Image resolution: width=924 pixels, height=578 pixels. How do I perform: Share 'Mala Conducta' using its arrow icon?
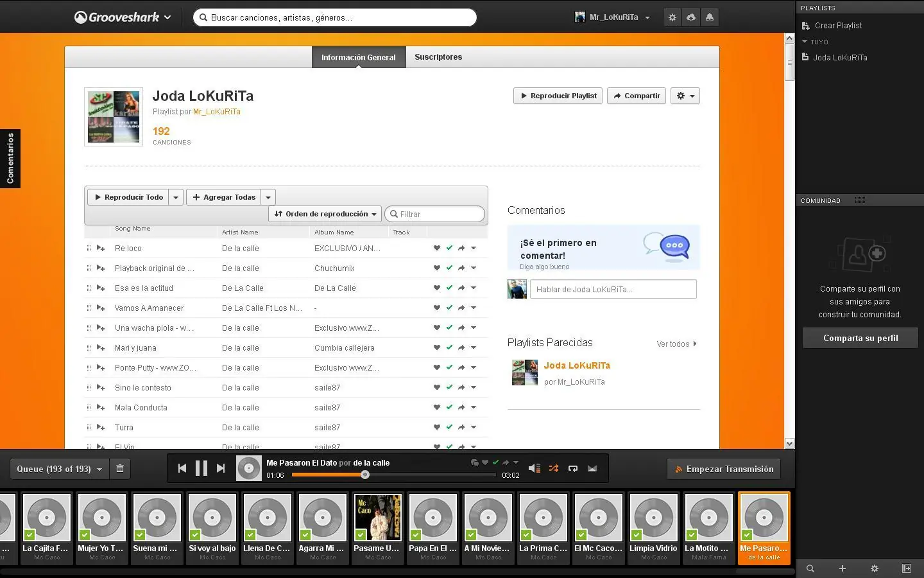[x=461, y=407]
